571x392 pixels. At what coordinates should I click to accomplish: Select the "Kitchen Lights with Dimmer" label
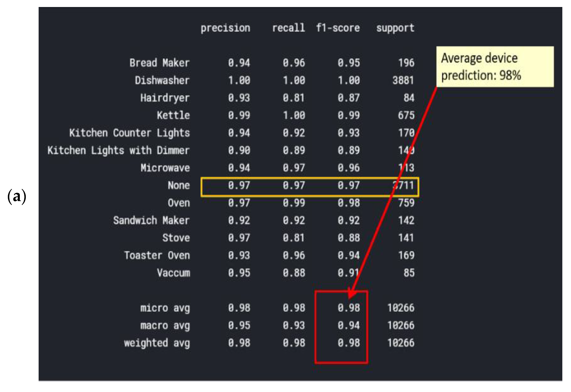[x=118, y=150]
